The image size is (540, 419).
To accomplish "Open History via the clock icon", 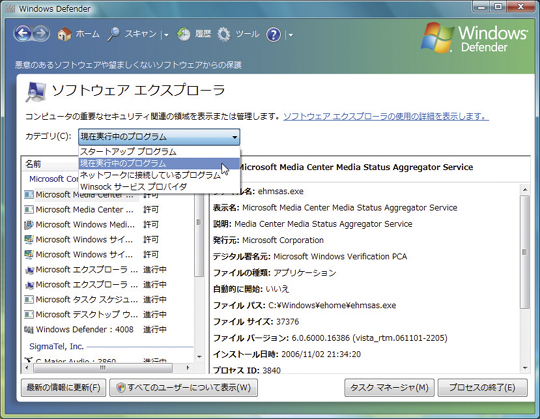I will 184,34.
